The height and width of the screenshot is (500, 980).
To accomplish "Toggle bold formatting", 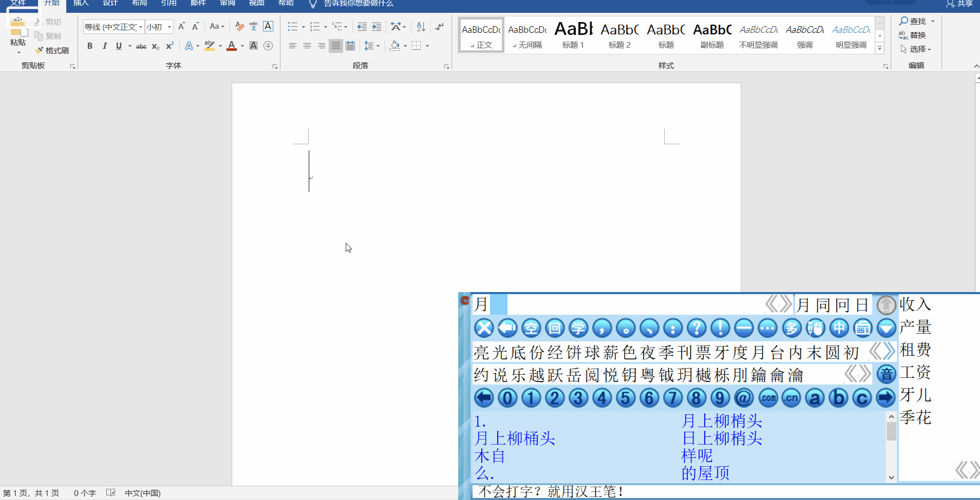I will pos(90,46).
